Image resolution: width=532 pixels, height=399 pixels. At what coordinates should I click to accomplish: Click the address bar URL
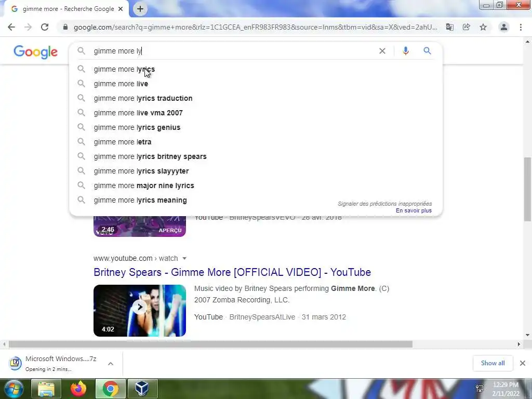click(x=256, y=27)
